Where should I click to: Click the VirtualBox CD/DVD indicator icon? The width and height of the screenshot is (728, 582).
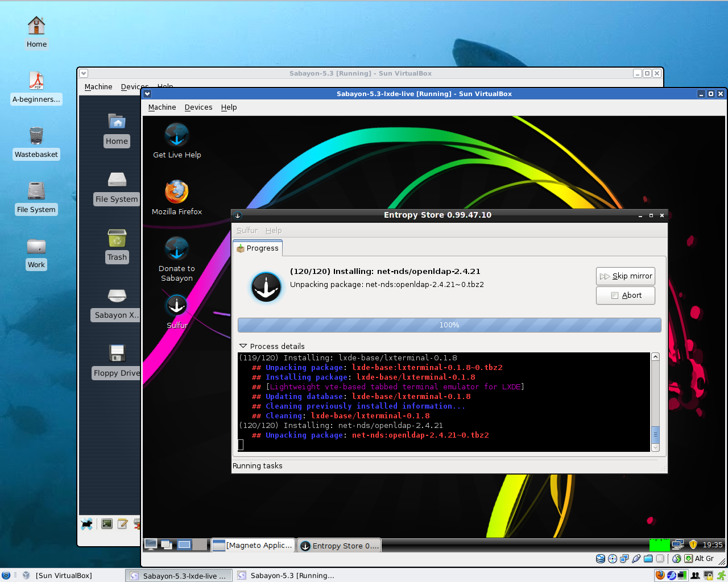pos(613,559)
